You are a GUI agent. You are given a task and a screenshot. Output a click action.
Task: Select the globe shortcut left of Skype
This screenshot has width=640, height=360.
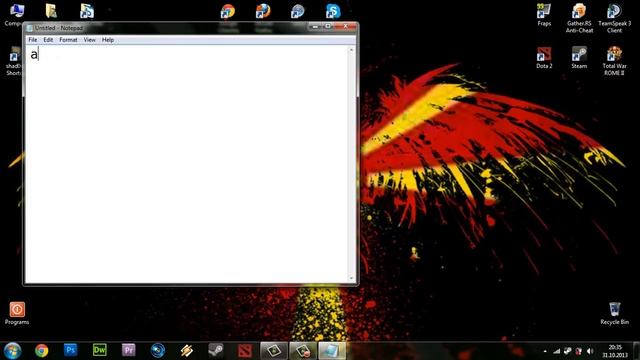click(298, 11)
